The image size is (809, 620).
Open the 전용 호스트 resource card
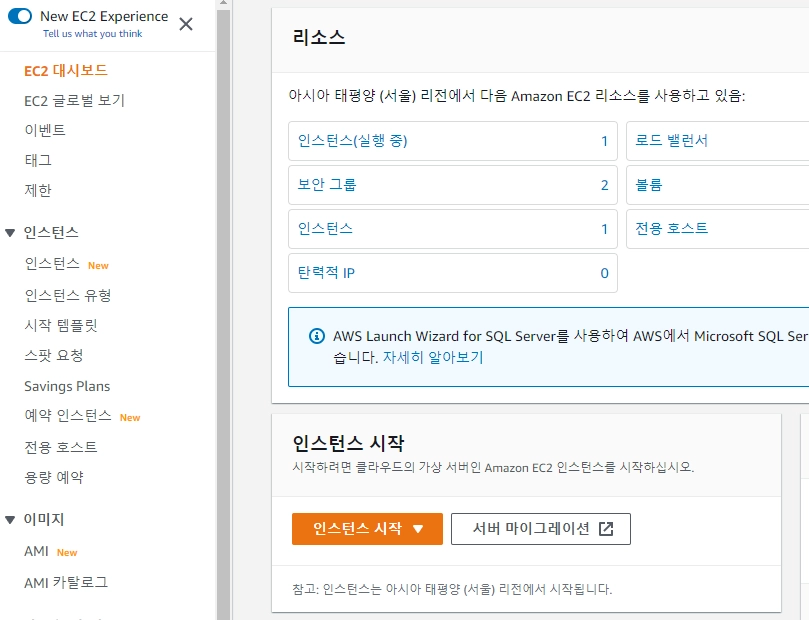coord(718,229)
